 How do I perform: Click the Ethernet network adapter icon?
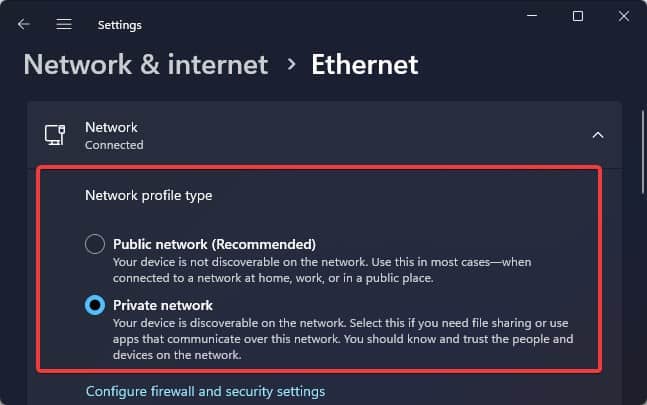point(54,135)
